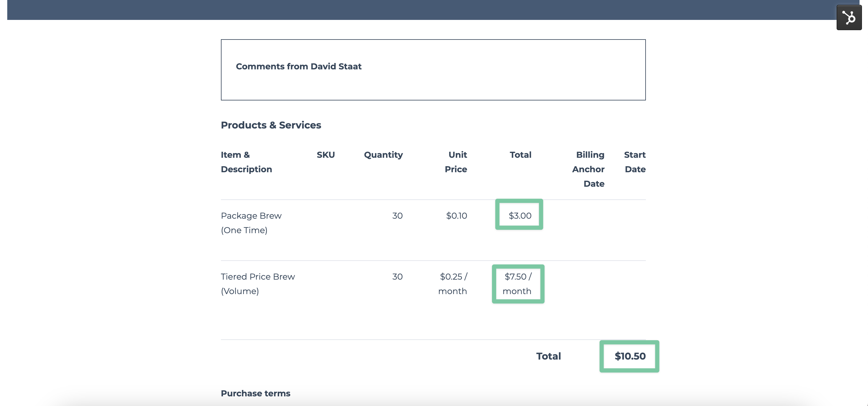
Task: Click the Start Date column header
Action: (x=634, y=162)
